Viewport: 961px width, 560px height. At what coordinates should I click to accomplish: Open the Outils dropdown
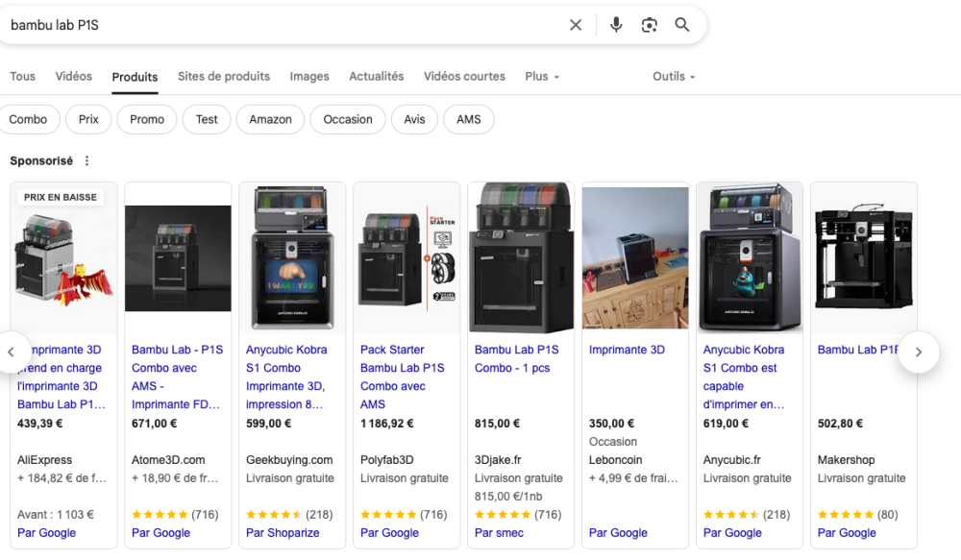click(674, 77)
